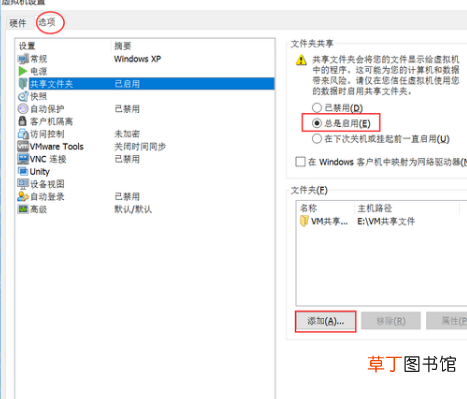This screenshot has width=467, height=399.
Task: Select 设备视图 in the settings list
Action: pos(146,184)
